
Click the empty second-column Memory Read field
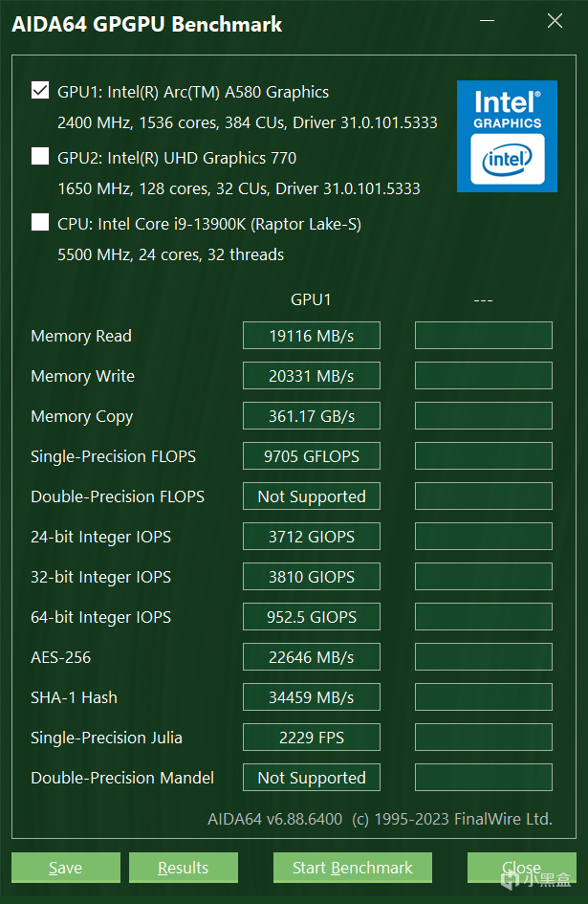[x=483, y=336]
